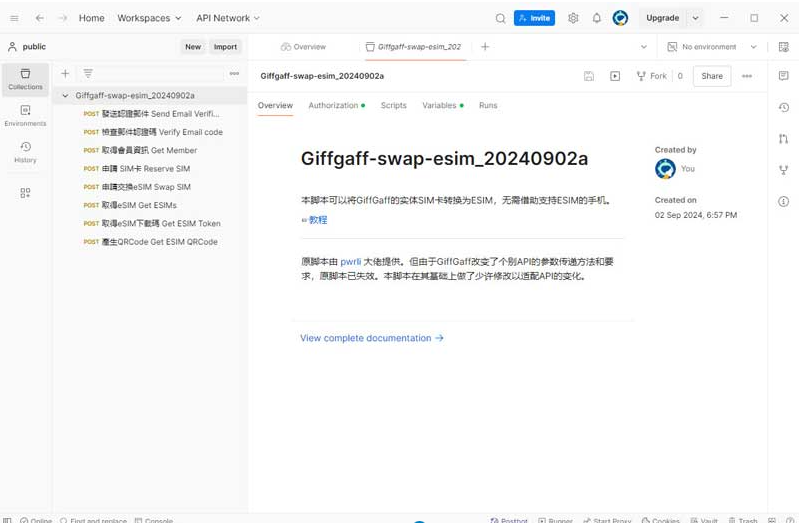This screenshot has width=811, height=523.
Task: Click the collection title heading
Action: click(x=444, y=158)
